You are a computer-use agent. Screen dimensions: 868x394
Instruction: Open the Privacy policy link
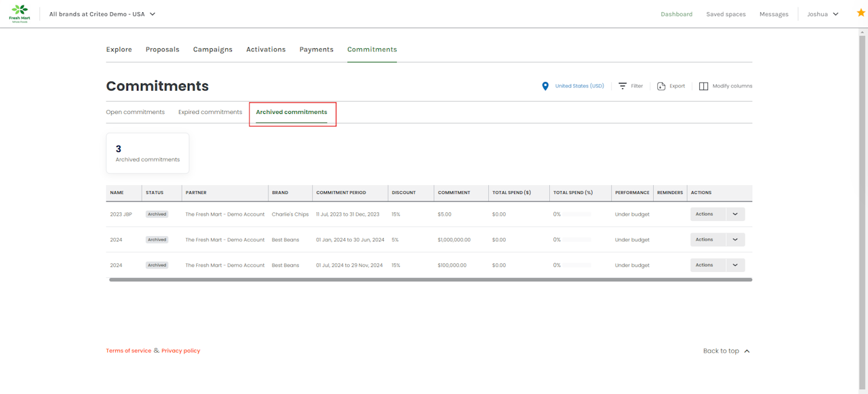pos(180,351)
